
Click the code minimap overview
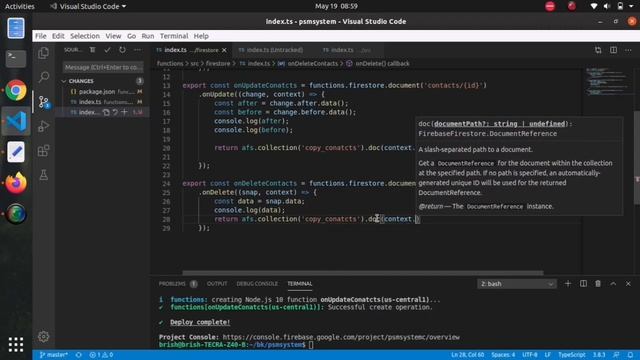pyautogui.click(x=607, y=82)
